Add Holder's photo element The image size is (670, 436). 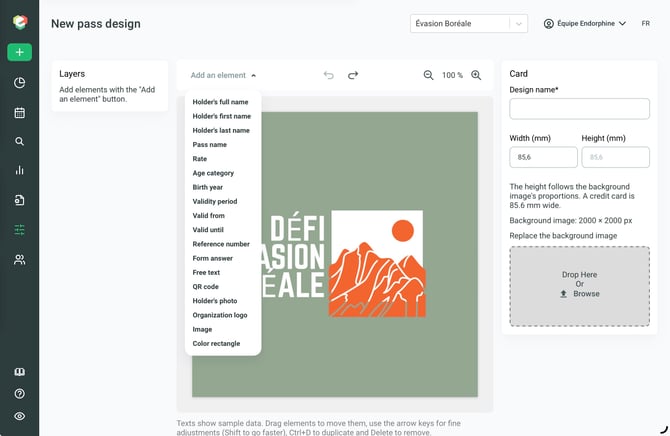(x=215, y=301)
